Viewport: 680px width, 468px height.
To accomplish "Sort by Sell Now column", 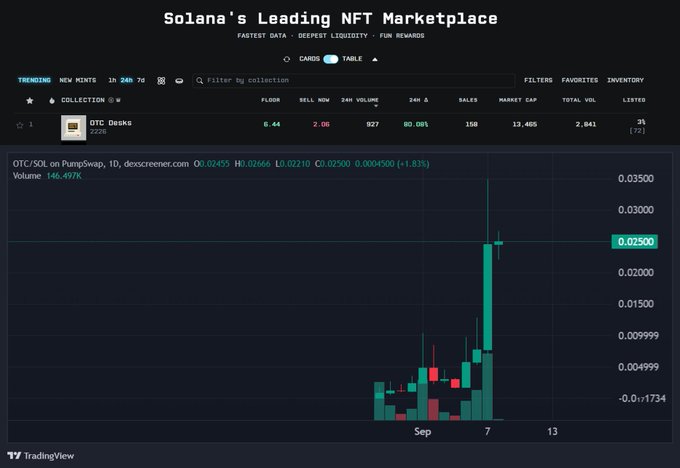I will 314,100.
